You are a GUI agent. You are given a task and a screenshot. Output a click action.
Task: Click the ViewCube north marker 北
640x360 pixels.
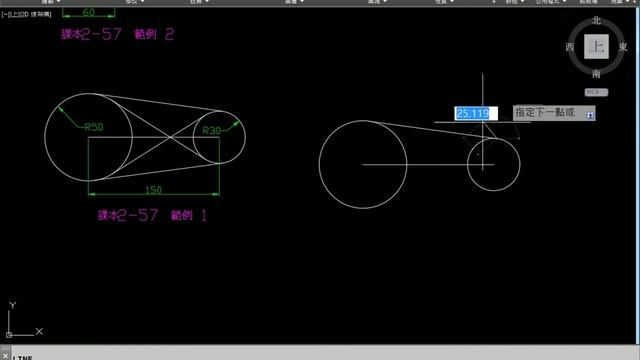click(x=596, y=20)
